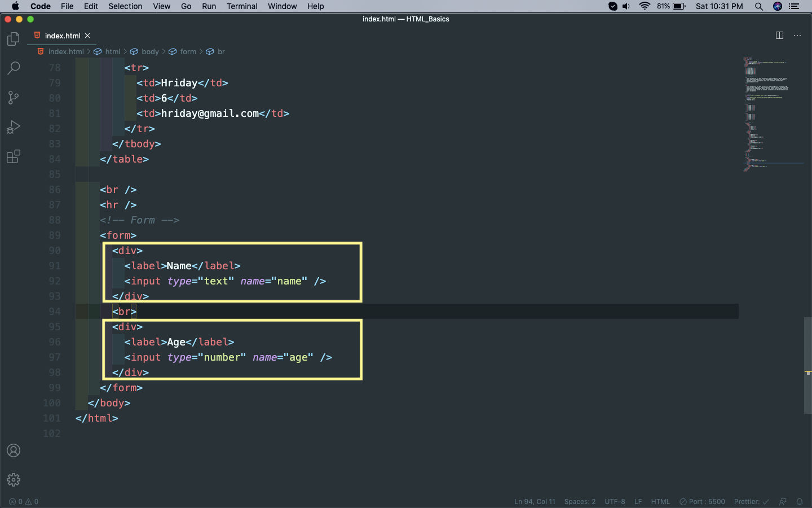Image resolution: width=812 pixels, height=508 pixels.
Task: Open the Extensions view
Action: click(x=14, y=156)
